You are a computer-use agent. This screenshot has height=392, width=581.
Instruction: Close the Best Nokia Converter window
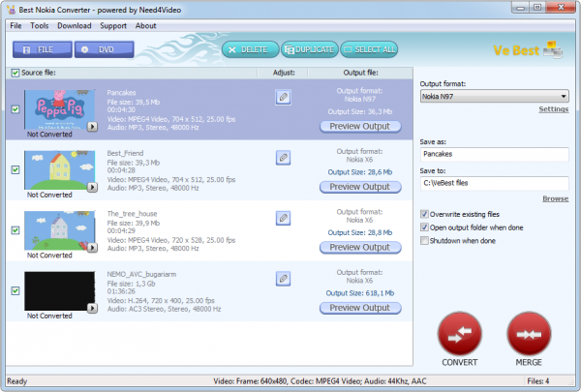coord(561,8)
